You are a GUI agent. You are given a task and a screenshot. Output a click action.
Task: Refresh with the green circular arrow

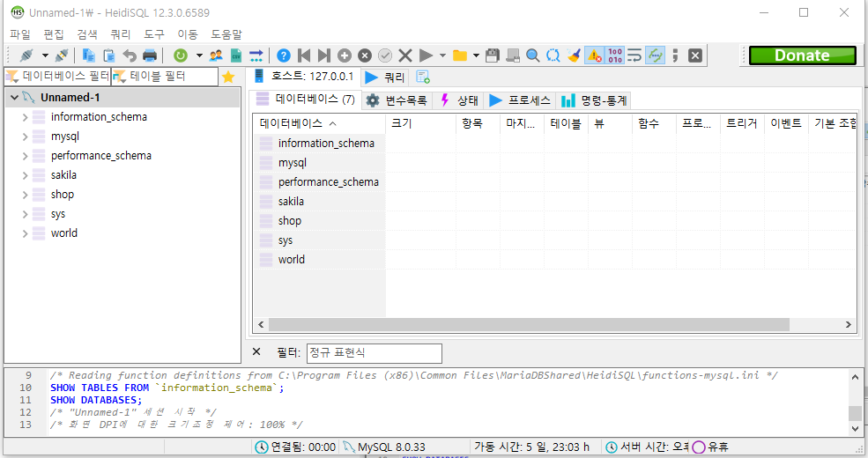(181, 55)
